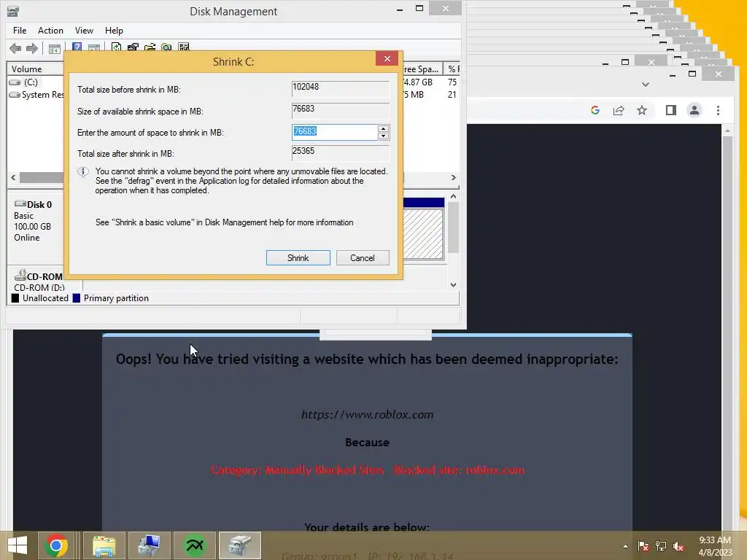
Task: Click the black Unallocated legend swatch
Action: tap(15, 298)
